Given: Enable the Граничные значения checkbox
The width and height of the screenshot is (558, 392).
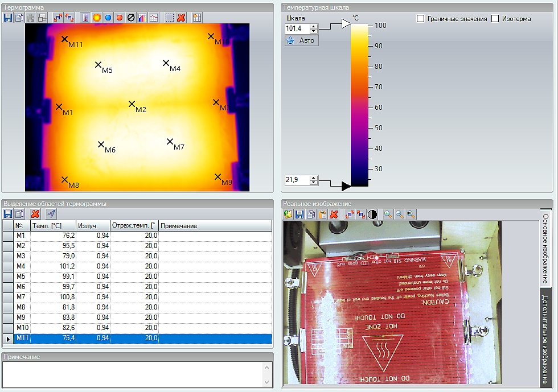Looking at the screenshot, I should pyautogui.click(x=421, y=19).
